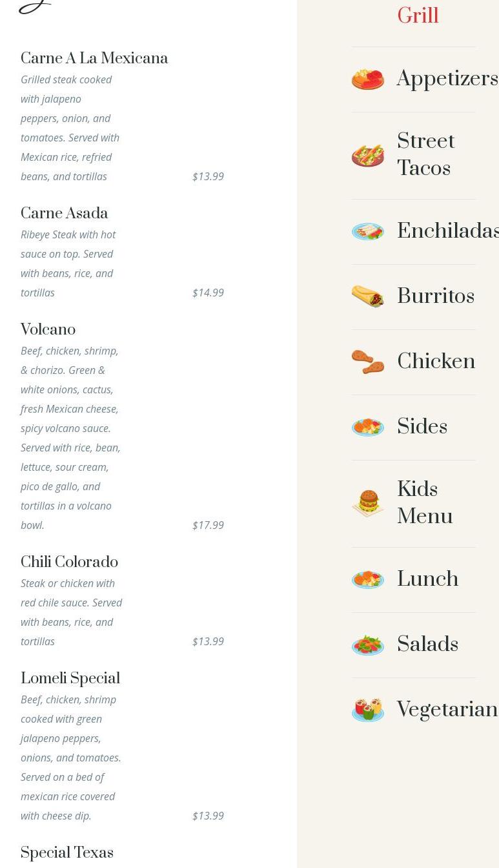
Task: Click the Burritos wrap icon
Action: [x=368, y=297]
